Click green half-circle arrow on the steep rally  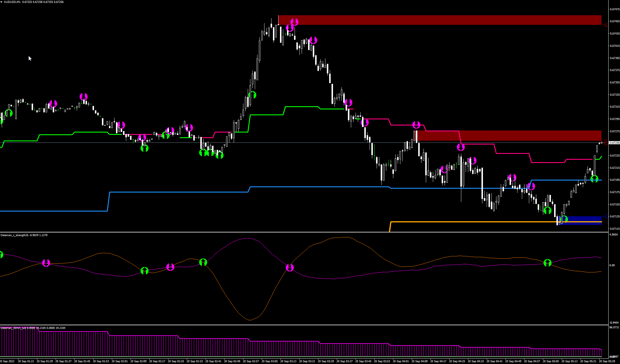252,95
